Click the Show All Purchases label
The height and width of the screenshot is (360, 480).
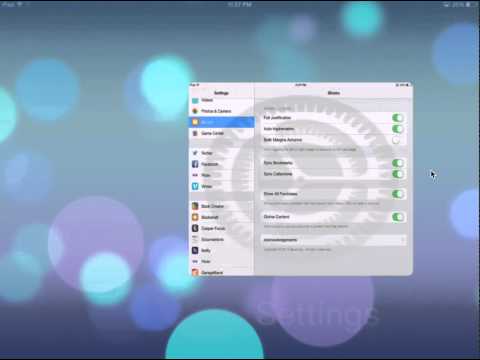tap(280, 194)
